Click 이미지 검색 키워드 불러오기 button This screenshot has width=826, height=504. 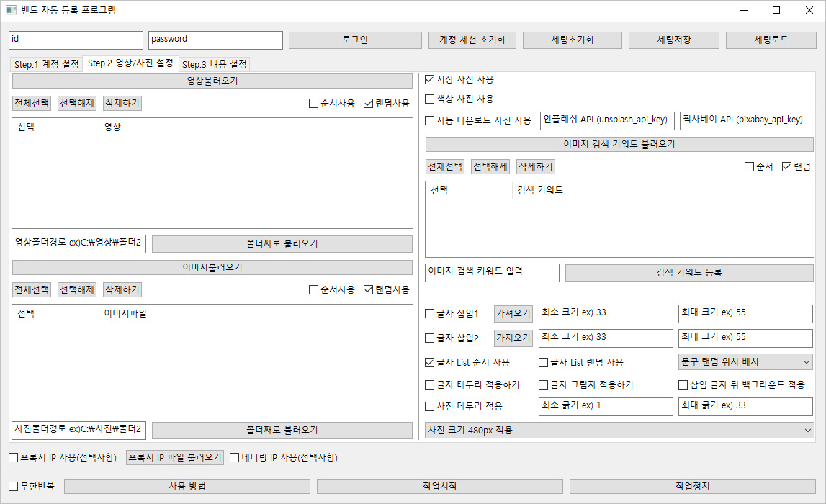pyautogui.click(x=619, y=144)
